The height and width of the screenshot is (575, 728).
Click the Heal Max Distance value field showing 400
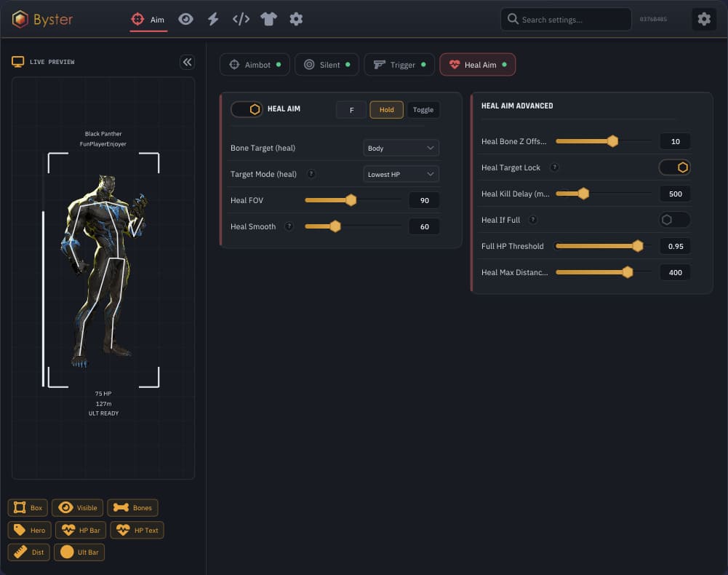coord(675,272)
